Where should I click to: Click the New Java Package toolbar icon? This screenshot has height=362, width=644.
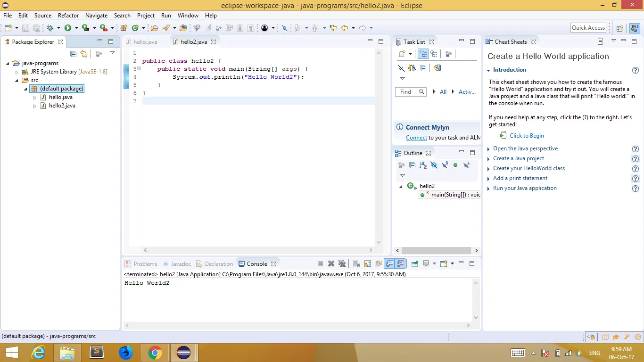pos(124,28)
